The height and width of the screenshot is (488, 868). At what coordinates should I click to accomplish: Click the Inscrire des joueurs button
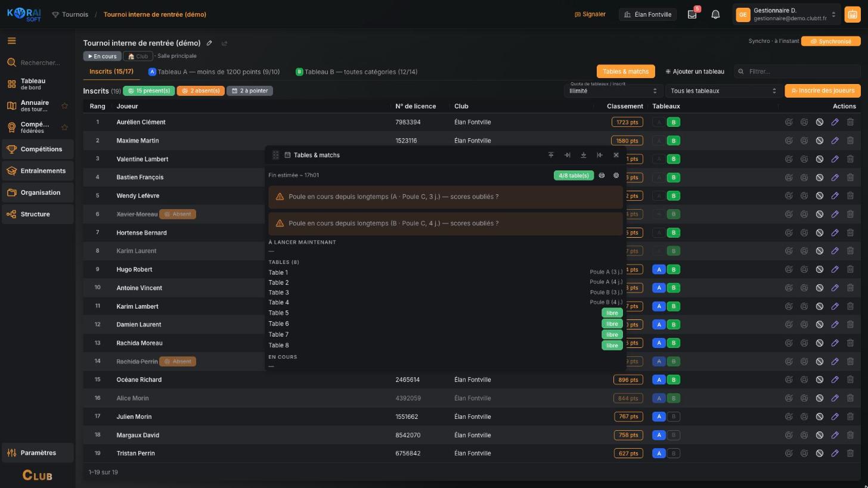[823, 91]
